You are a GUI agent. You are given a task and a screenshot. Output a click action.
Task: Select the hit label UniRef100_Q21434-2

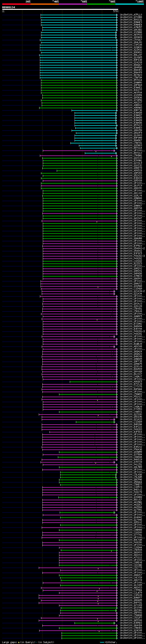tap(132, 291)
